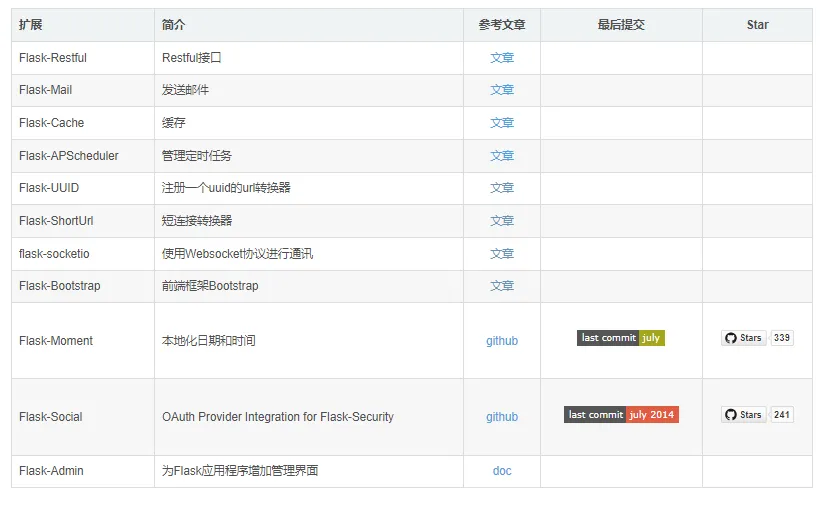Click the GitHub Stars button in Flask-Moment row
The width and height of the screenshot is (828, 507).
click(x=744, y=338)
